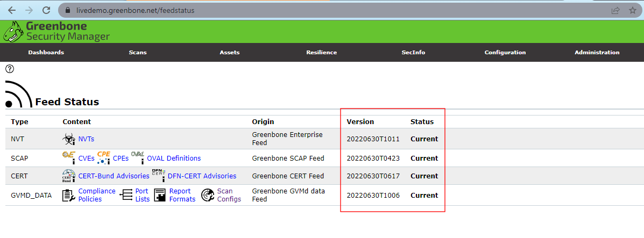Open the Dashboards menu
The width and height of the screenshot is (644, 238).
coord(46,53)
